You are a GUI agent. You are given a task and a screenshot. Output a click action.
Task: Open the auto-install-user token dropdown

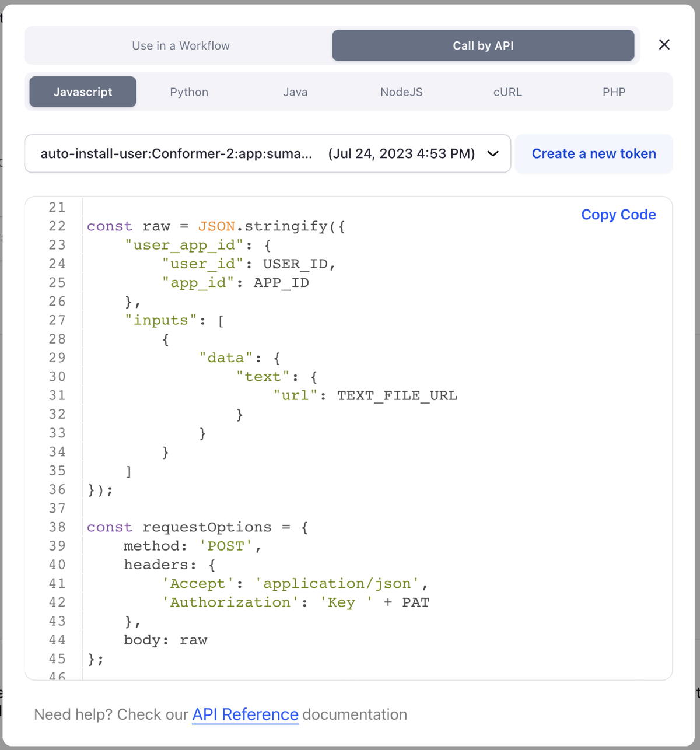point(267,153)
